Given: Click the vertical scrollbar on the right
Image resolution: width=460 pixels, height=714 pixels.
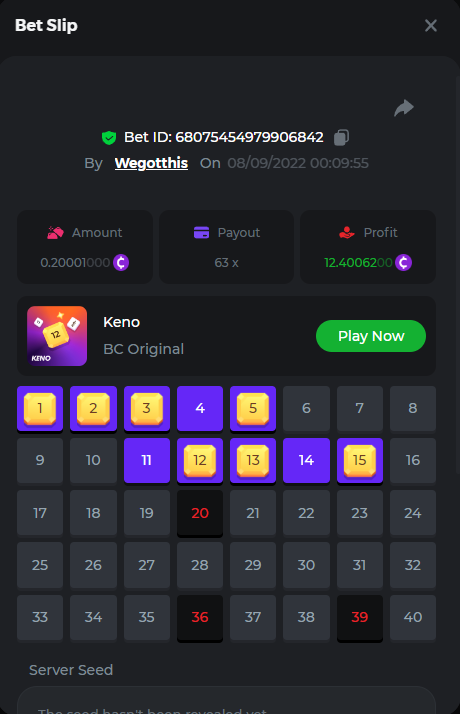Looking at the screenshot, I should 457,275.
